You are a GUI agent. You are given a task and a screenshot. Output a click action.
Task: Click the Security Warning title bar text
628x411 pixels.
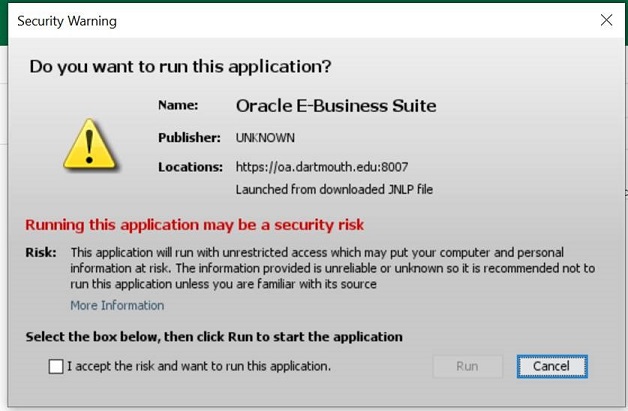(67, 20)
